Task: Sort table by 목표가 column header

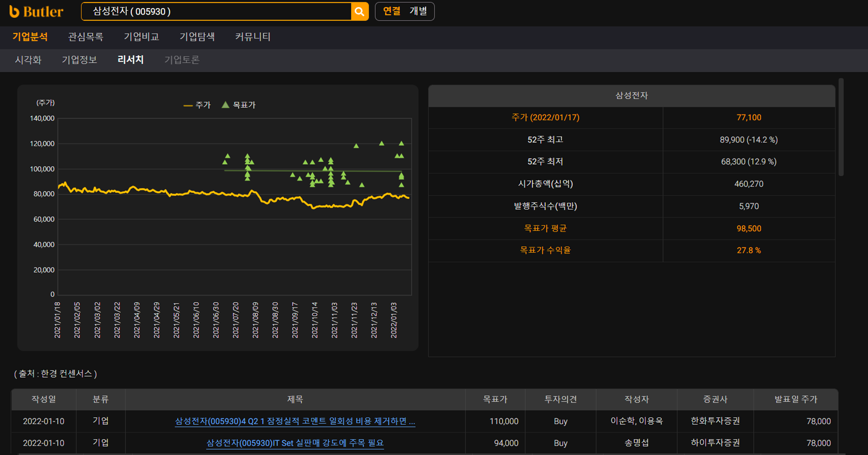Action: (x=495, y=399)
